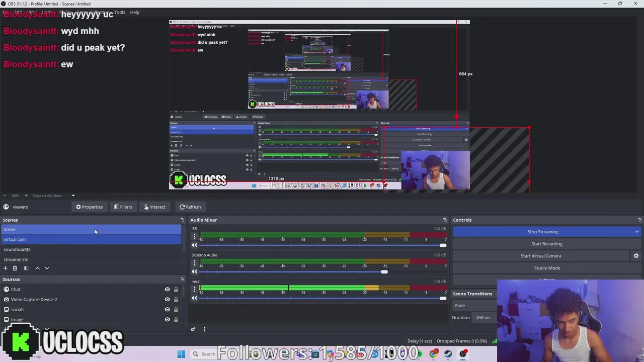Image resolution: width=644 pixels, height=362 pixels.
Task: Open Desktop Audio three-dot options menu
Action: (194, 263)
